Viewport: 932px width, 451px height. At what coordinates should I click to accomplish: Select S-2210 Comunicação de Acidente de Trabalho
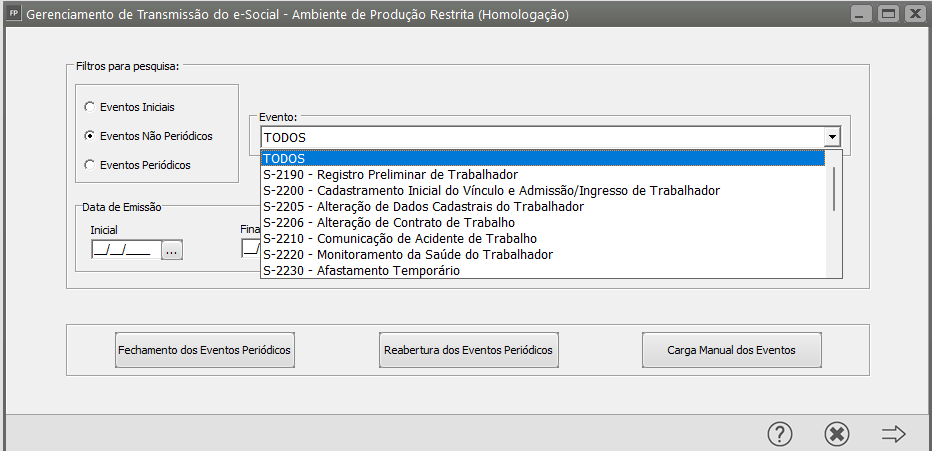[400, 238]
